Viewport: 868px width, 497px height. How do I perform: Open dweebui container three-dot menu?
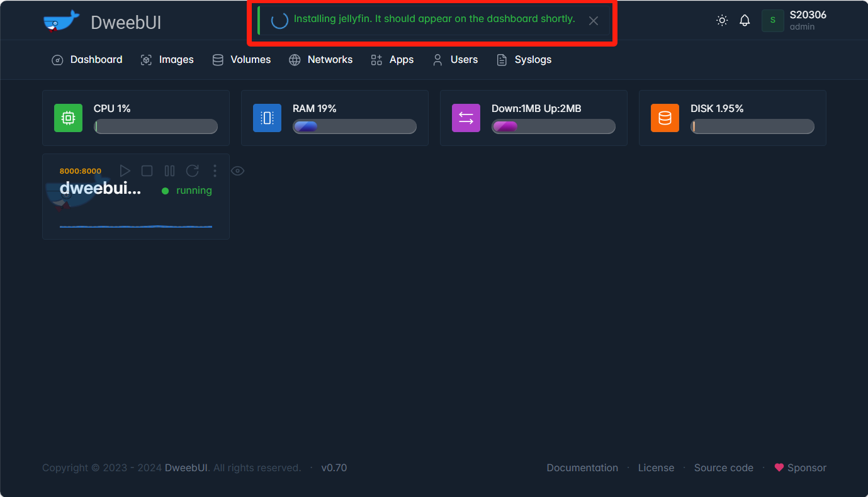[x=215, y=170]
